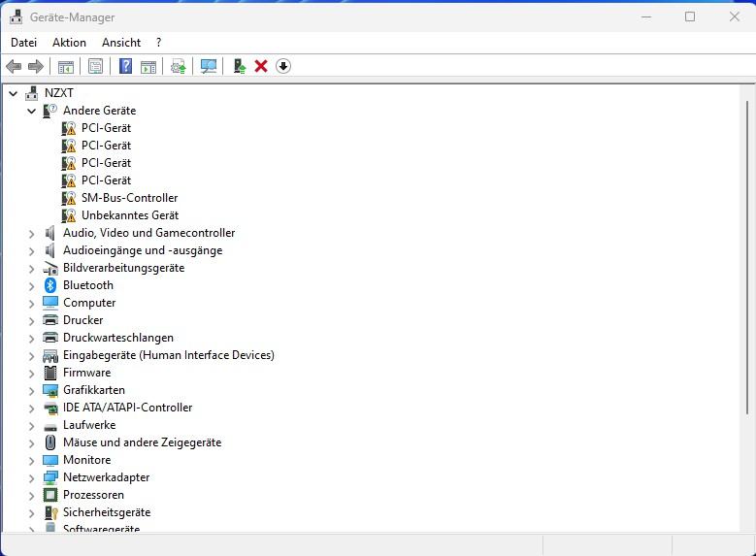
Task: Select the SM-Bus-Controller entry
Action: [129, 198]
